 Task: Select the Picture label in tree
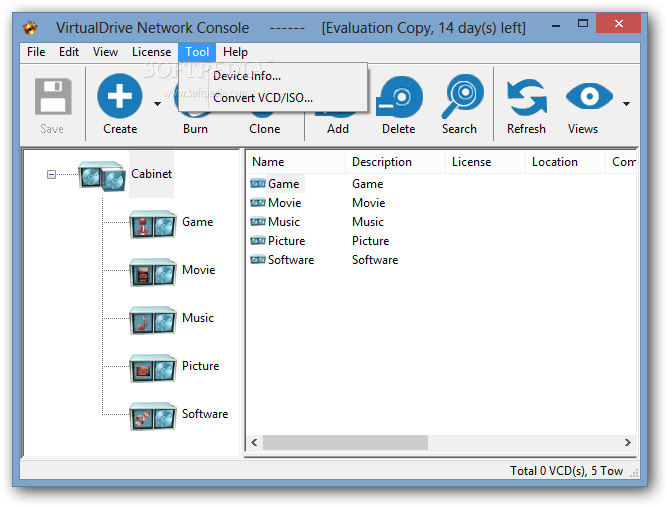click(x=201, y=366)
